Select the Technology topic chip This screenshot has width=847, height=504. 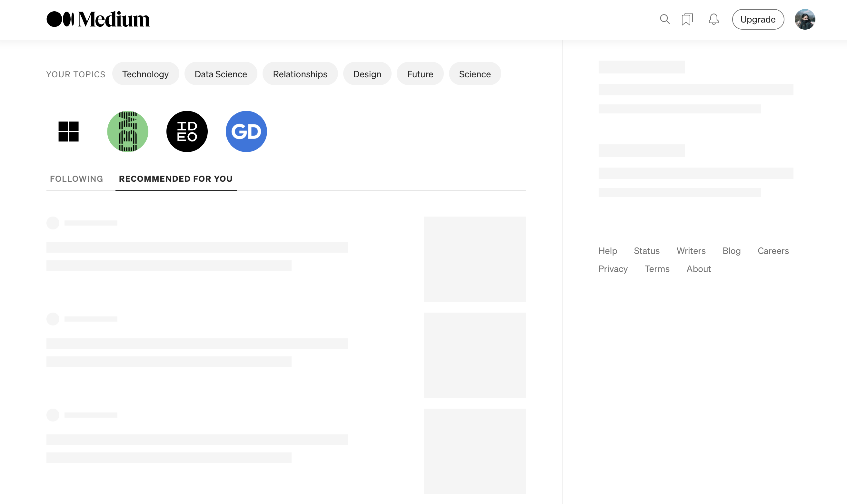click(145, 74)
